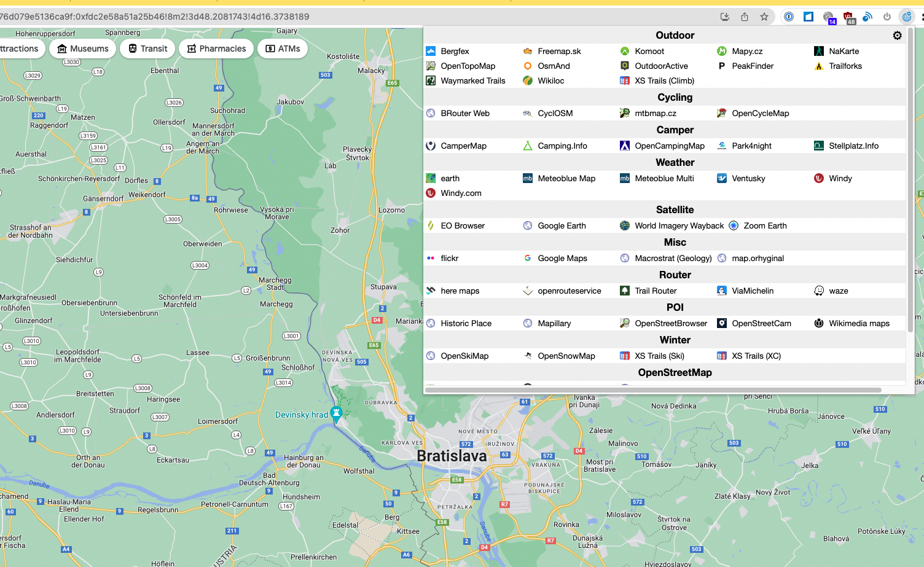Open OpenSnowMap link
Image resolution: width=924 pixels, height=567 pixels.
tap(566, 356)
